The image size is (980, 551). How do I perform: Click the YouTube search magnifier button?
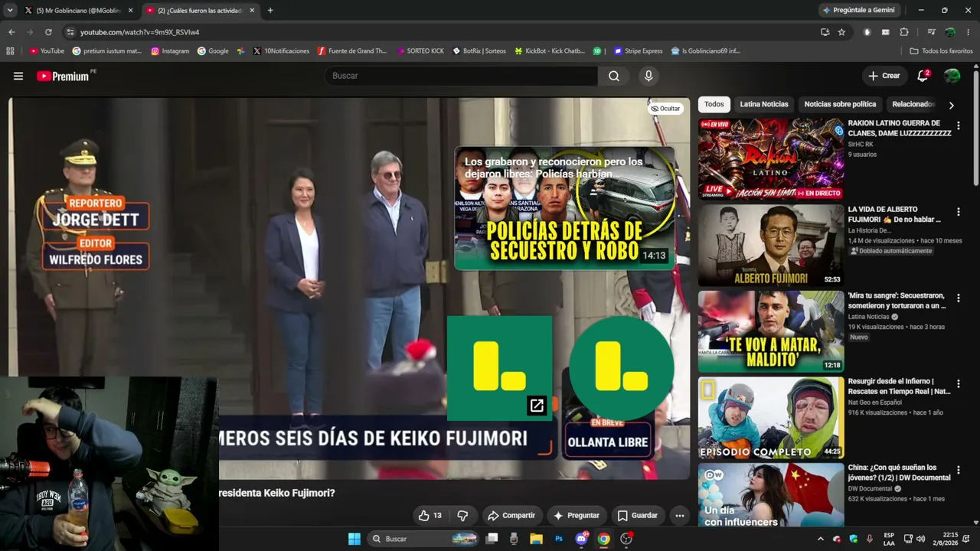(614, 76)
